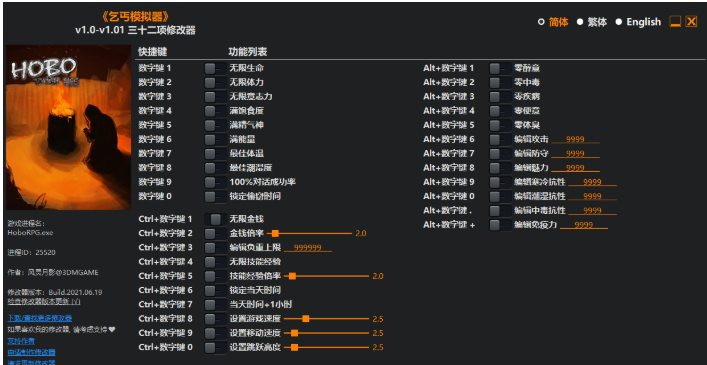Click the 编辑负重上限 999999 value field

point(308,248)
